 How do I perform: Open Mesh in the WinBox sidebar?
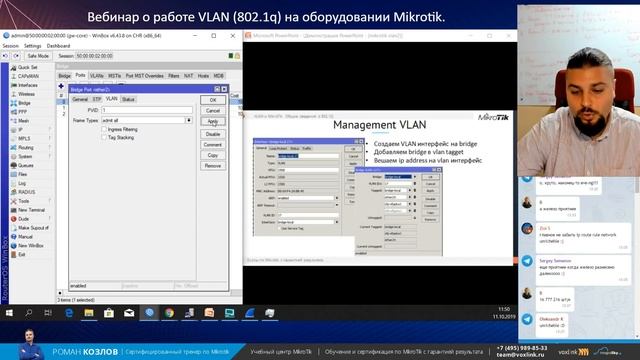tap(23, 121)
